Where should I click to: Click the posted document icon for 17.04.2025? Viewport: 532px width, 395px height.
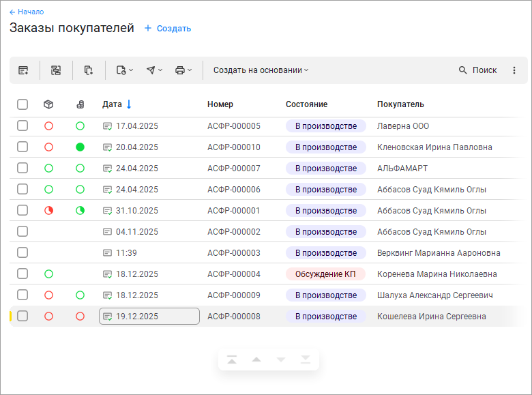107,126
